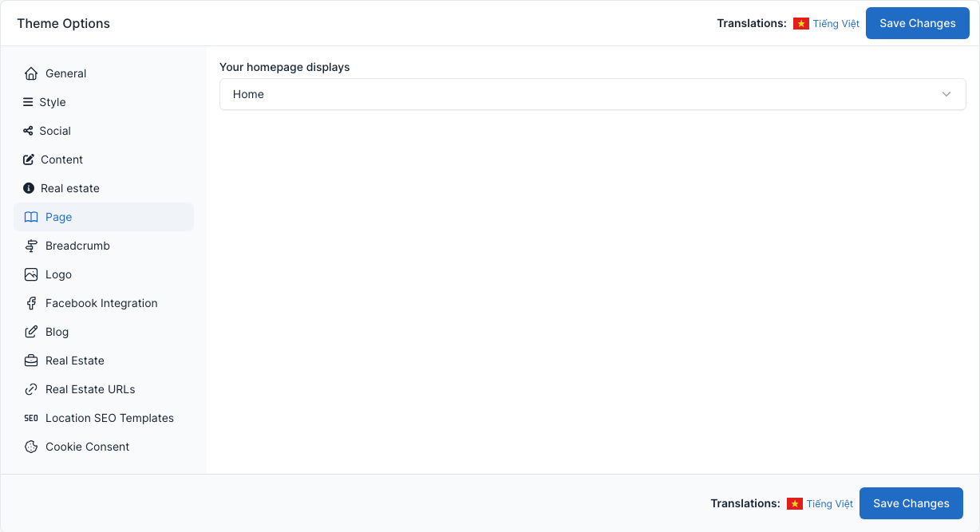The height and width of the screenshot is (532, 980).
Task: Open the lowercase Real estate tab
Action: pyautogui.click(x=104, y=188)
